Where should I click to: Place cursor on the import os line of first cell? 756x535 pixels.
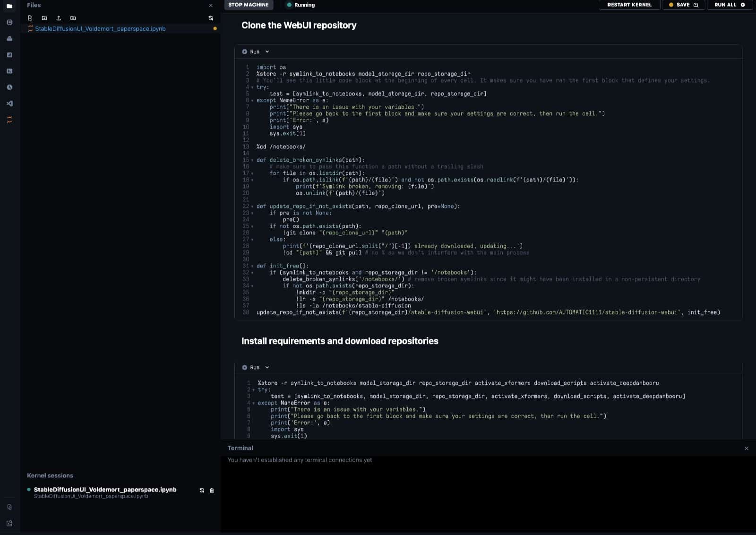[271, 67]
